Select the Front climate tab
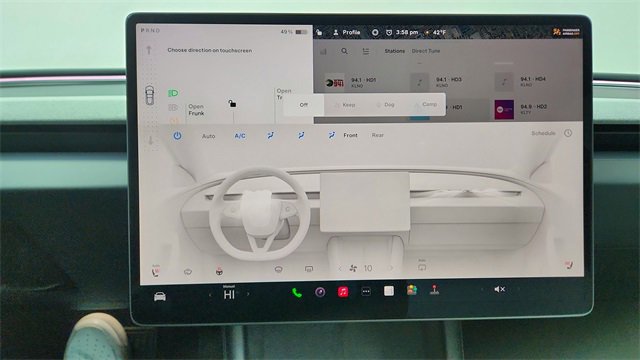Screen dimensions: 640x360 [350, 135]
